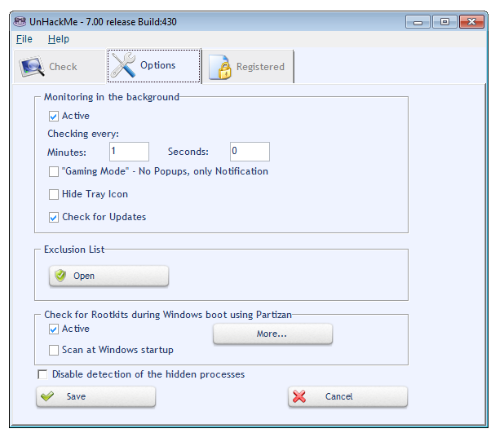Maximize the UnHackMe window
Image resolution: width=504 pixels, height=442 pixels.
point(444,22)
